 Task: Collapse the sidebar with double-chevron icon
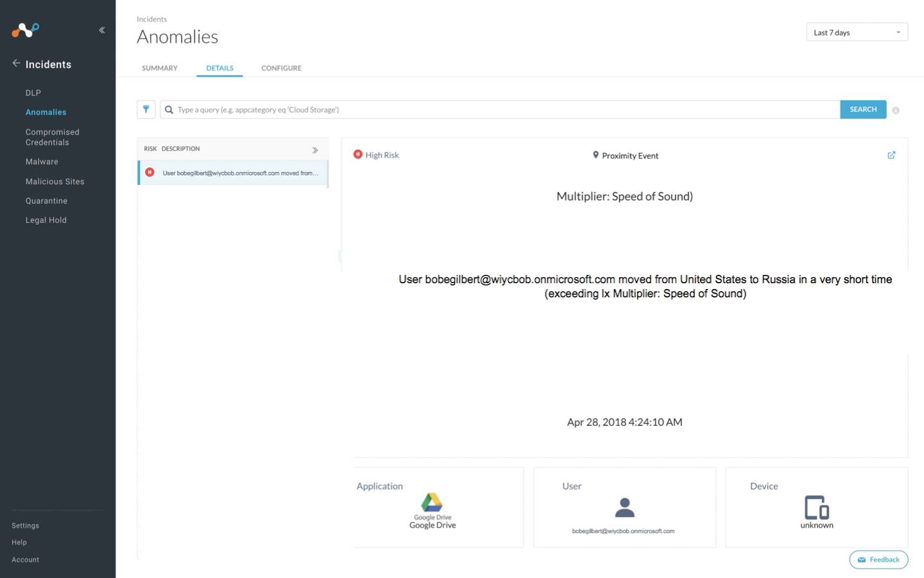102,30
